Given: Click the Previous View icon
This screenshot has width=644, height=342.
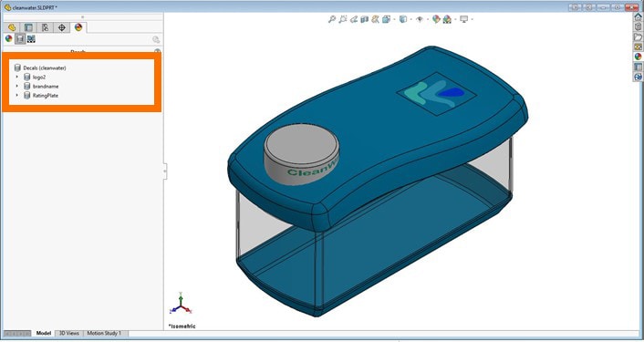Looking at the screenshot, I should (x=353, y=19).
